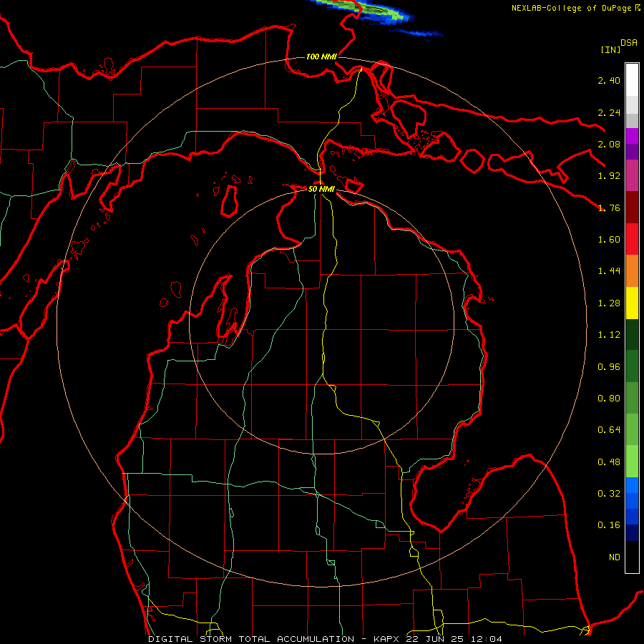The image size is (644, 644).
Task: Select the white swatch atop the color scale
Action: pyautogui.click(x=632, y=80)
